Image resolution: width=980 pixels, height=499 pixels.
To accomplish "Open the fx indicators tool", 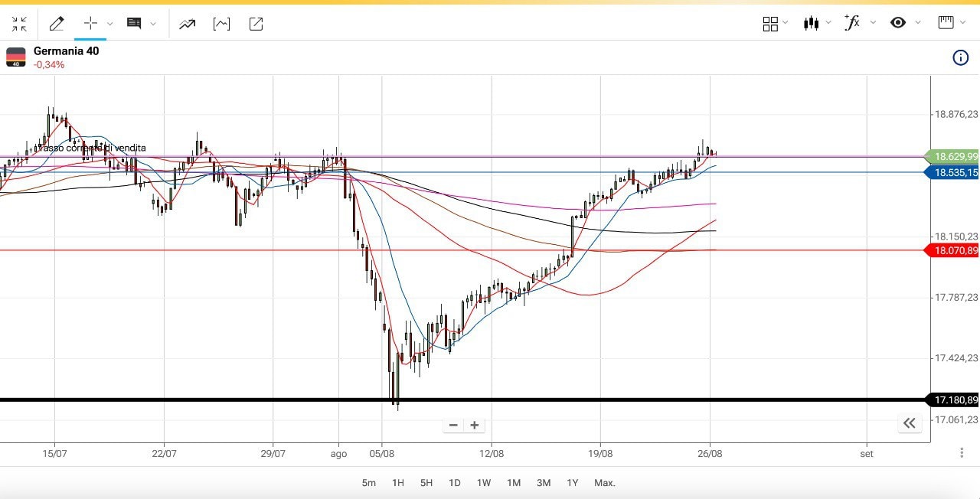I will click(x=851, y=23).
